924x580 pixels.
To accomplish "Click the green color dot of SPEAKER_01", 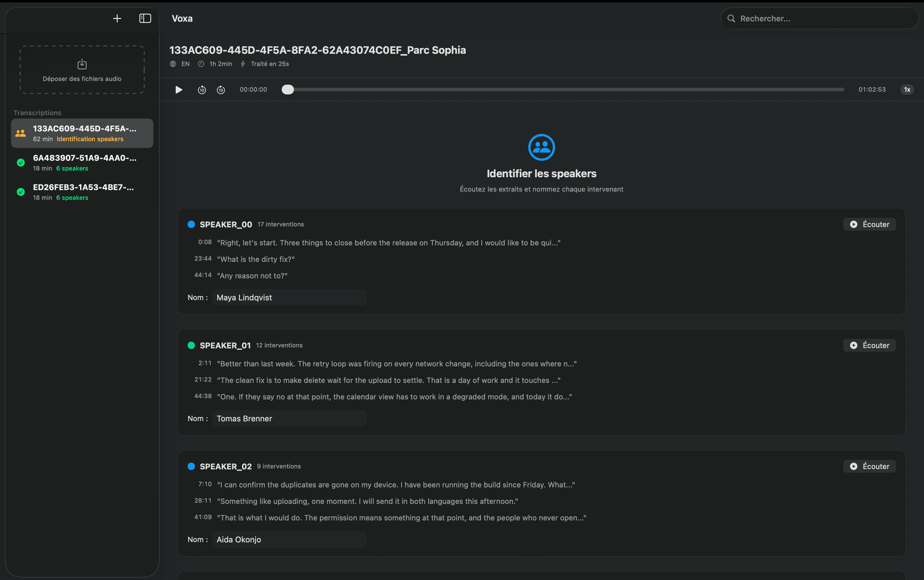I will 191,345.
